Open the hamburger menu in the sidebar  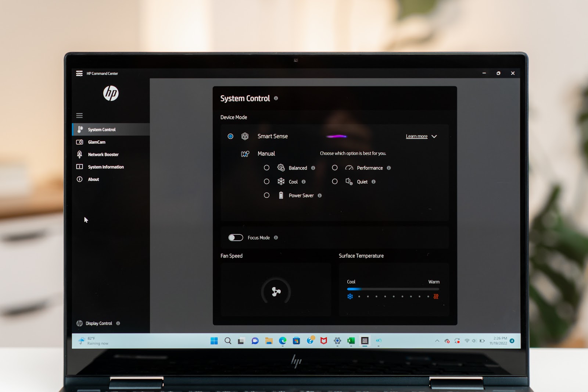click(79, 115)
